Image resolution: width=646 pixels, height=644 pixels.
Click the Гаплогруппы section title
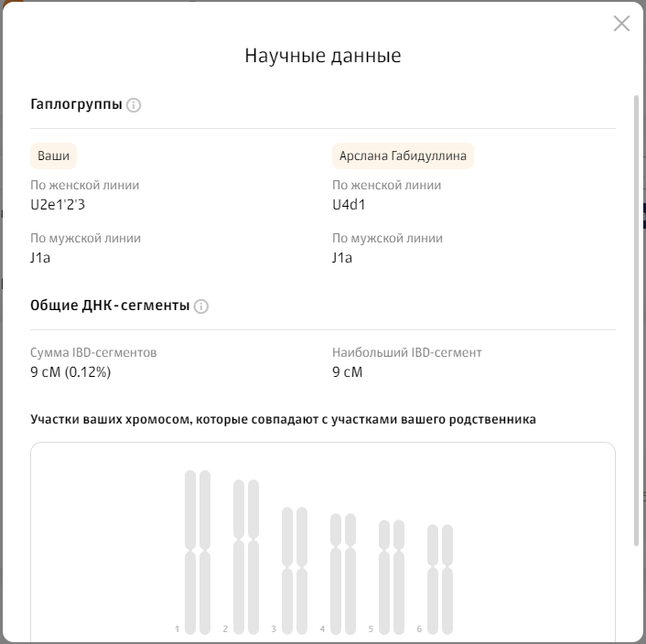[76, 105]
